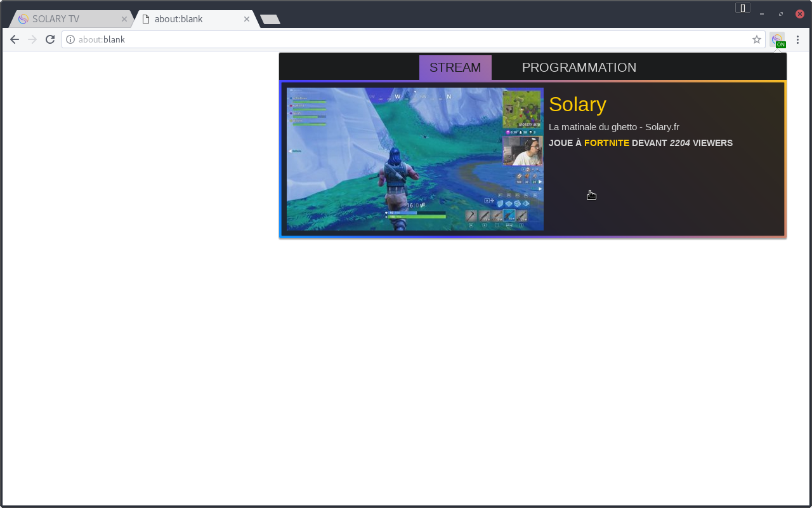Open the Fortnite stream preview thumbnail
This screenshot has height=508, width=812.
point(415,159)
